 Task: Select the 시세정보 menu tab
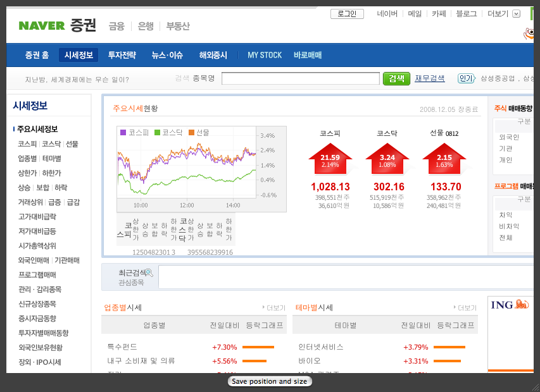pos(78,55)
